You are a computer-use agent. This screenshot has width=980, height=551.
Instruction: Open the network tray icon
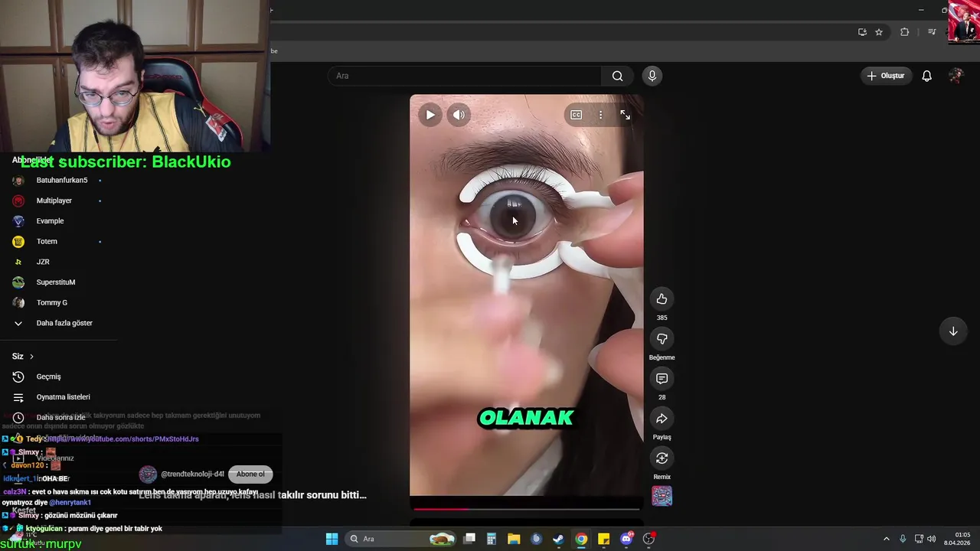pos(919,539)
